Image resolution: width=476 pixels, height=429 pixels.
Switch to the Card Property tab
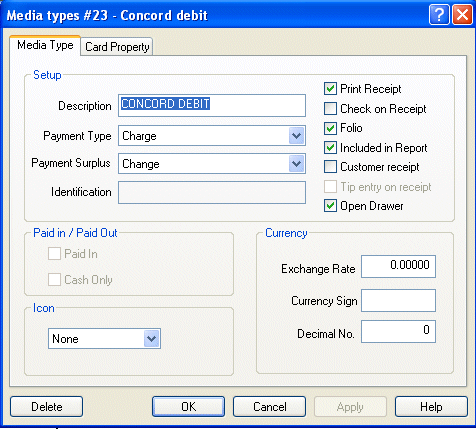point(117,47)
